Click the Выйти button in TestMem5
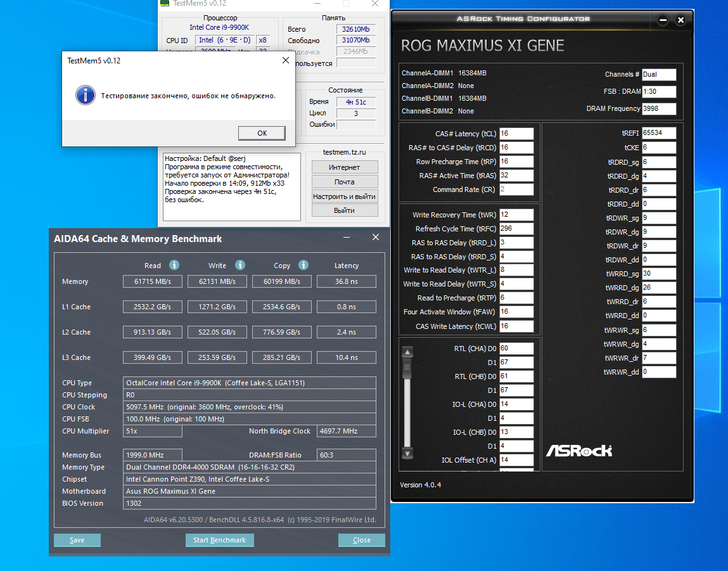The image size is (728, 571). pyautogui.click(x=345, y=210)
